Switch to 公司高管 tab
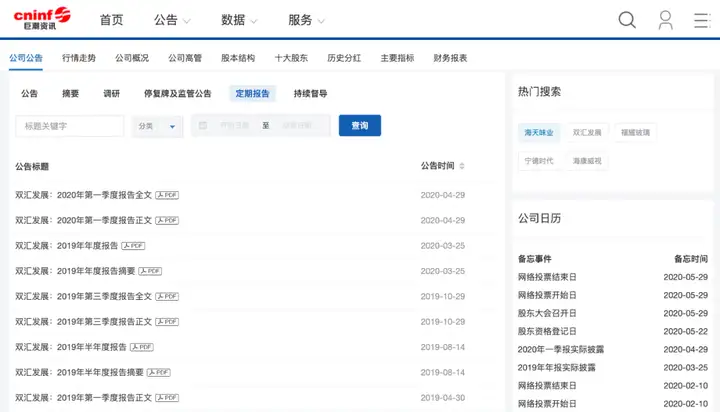The image size is (720, 412). coord(185,58)
